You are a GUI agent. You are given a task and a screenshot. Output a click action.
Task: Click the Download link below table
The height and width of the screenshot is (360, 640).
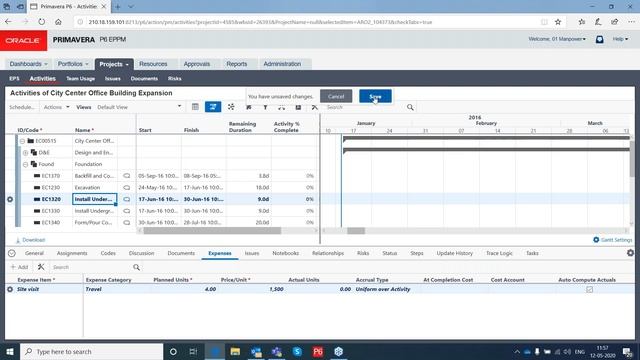point(30,240)
